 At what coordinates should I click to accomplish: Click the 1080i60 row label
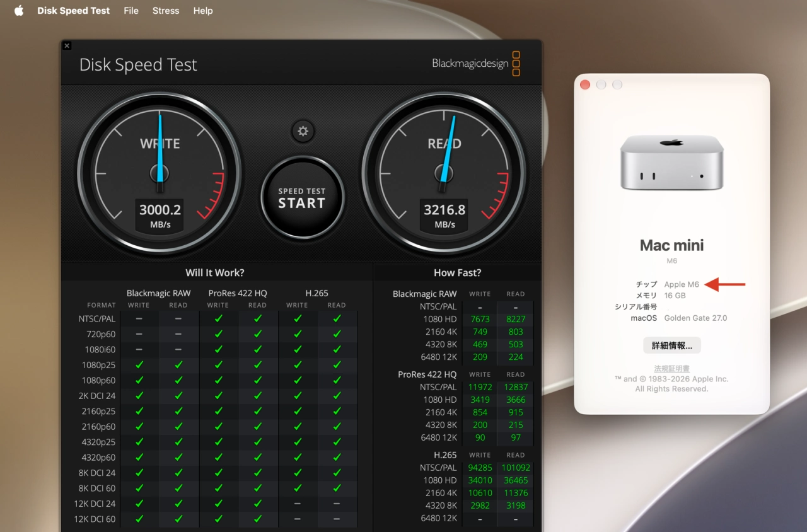point(100,349)
